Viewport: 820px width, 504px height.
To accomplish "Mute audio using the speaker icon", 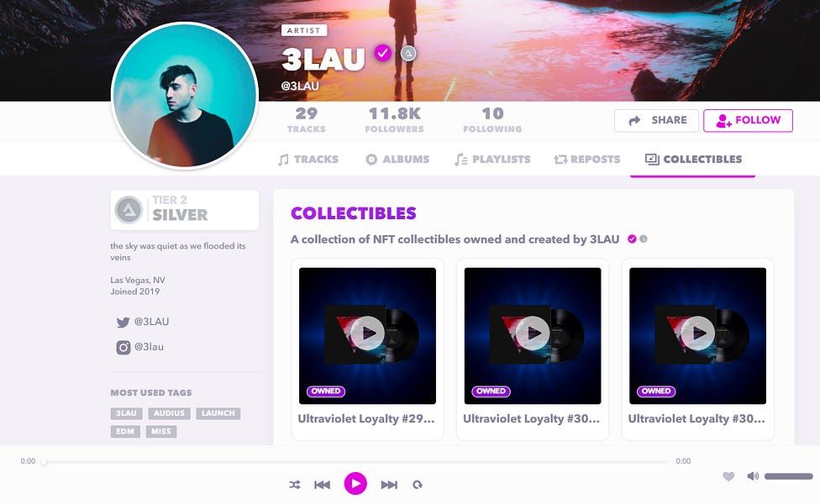I will click(x=753, y=475).
